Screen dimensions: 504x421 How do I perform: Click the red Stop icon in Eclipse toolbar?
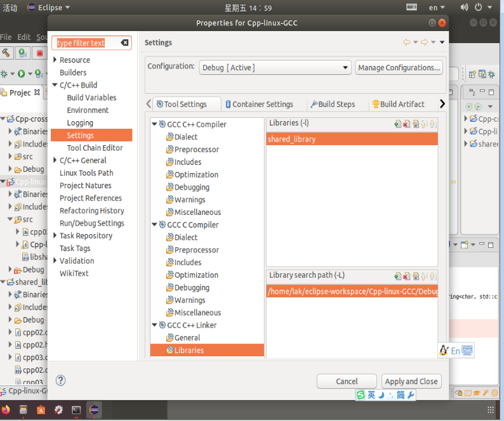coord(39,53)
